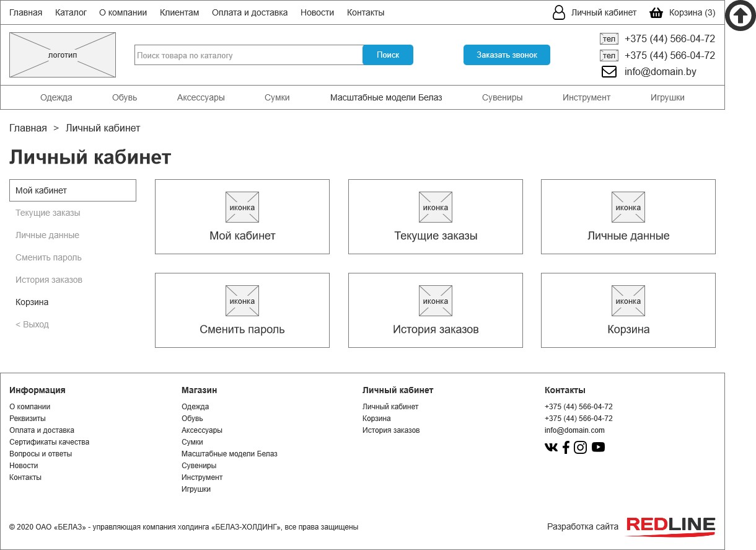Select Масштабные модели Белаз category tab

point(386,97)
